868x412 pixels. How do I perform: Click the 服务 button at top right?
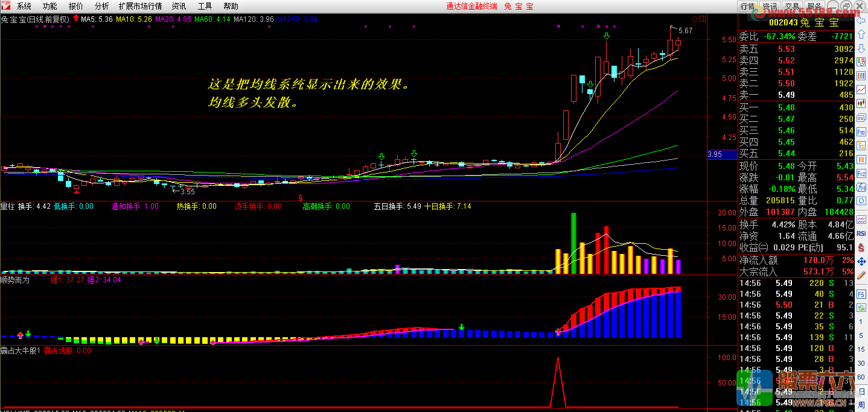(814, 6)
